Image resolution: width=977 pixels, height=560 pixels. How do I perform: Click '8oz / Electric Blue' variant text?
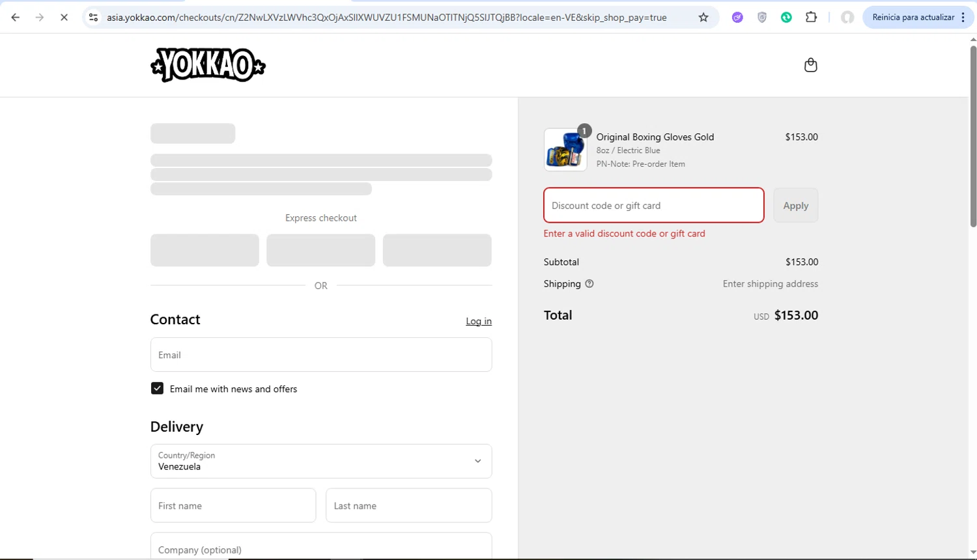point(629,150)
